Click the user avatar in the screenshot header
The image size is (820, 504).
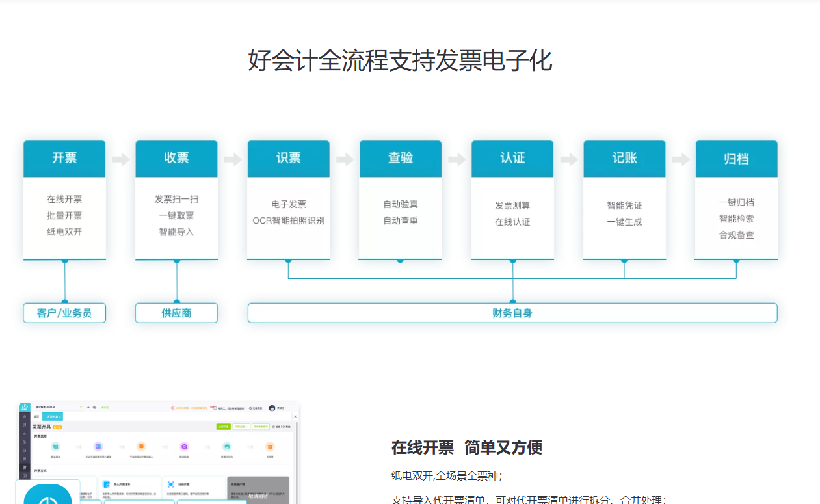point(272,408)
